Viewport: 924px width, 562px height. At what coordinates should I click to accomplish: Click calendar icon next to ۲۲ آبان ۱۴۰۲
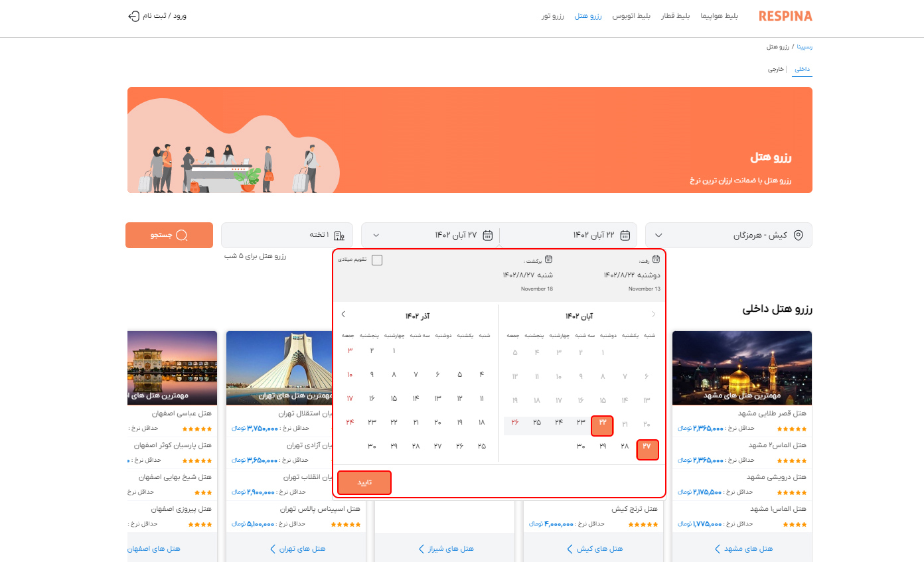tap(625, 236)
